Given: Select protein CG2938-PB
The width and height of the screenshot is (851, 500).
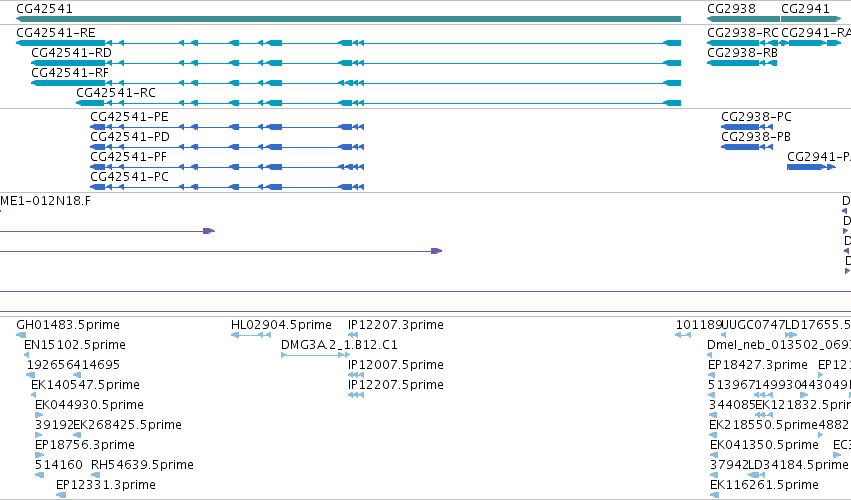Looking at the screenshot, I should (x=756, y=137).
